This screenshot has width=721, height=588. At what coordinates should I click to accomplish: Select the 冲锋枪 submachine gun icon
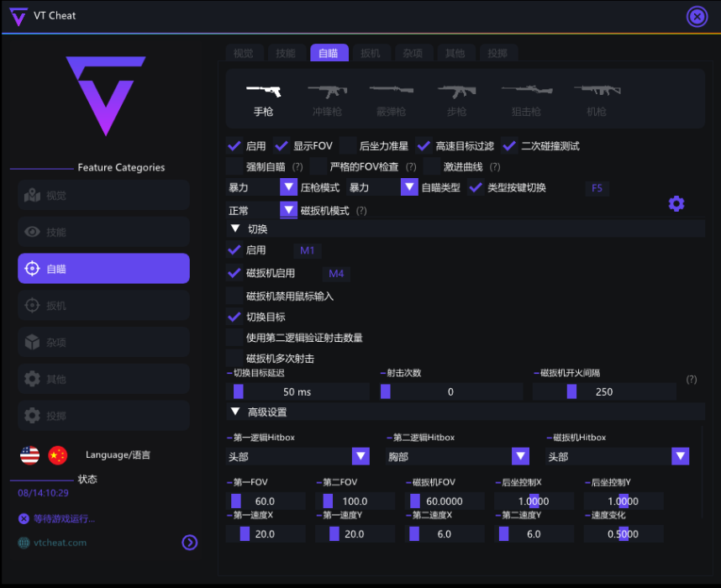(x=327, y=91)
